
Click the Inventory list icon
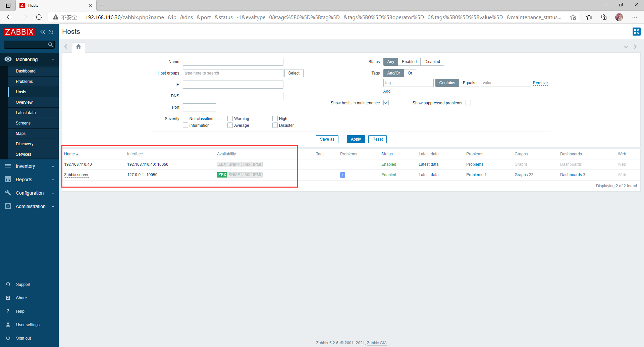click(x=8, y=166)
